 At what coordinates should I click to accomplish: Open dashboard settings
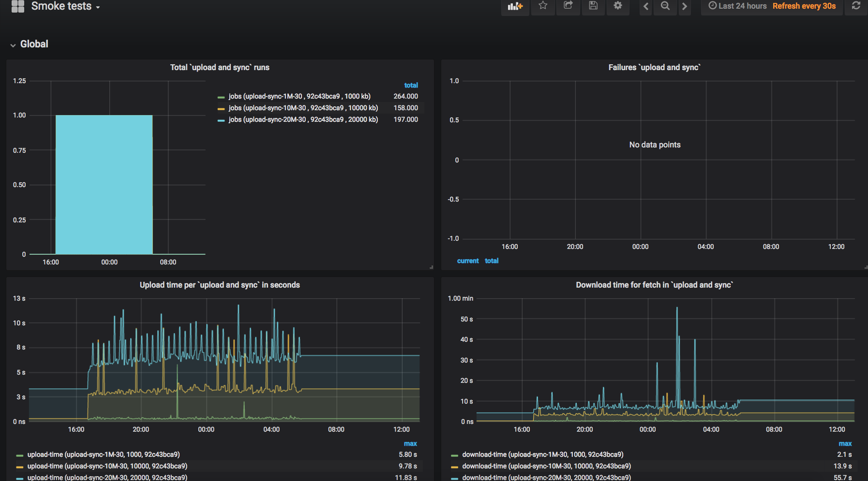coord(618,6)
